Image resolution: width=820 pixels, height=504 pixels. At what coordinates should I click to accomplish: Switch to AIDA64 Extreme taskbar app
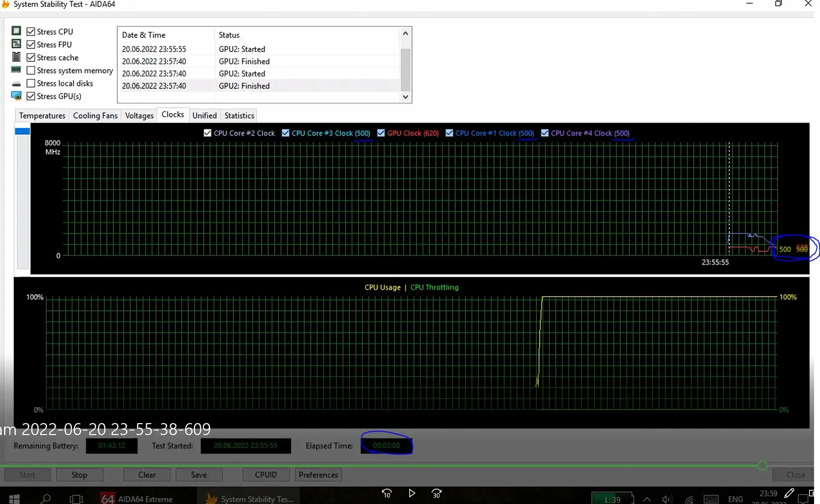(x=136, y=499)
